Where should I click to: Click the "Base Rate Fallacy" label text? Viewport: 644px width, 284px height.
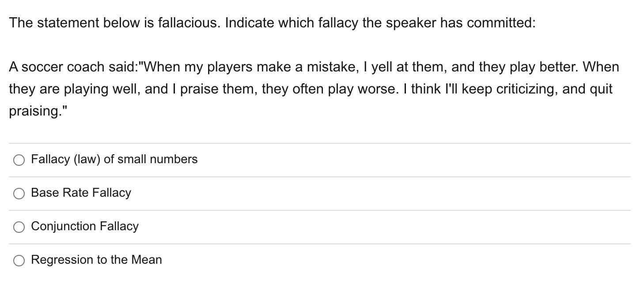(x=81, y=193)
